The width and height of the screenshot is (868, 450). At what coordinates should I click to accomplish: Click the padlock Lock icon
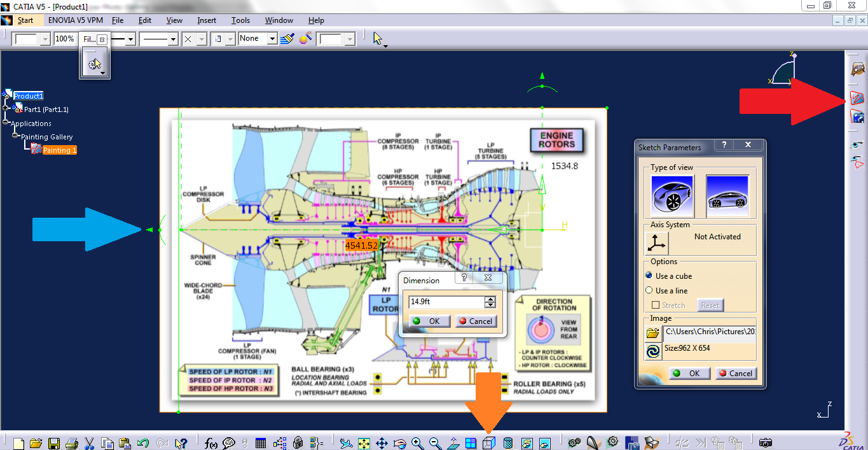298,443
